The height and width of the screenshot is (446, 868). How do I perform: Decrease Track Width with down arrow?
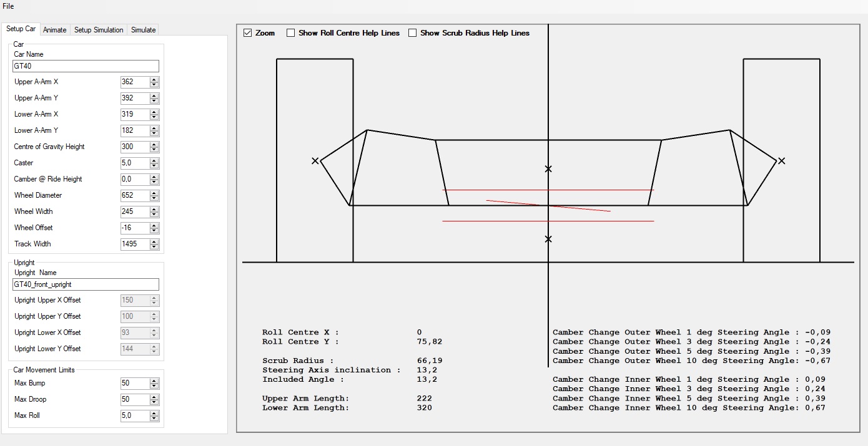point(154,246)
